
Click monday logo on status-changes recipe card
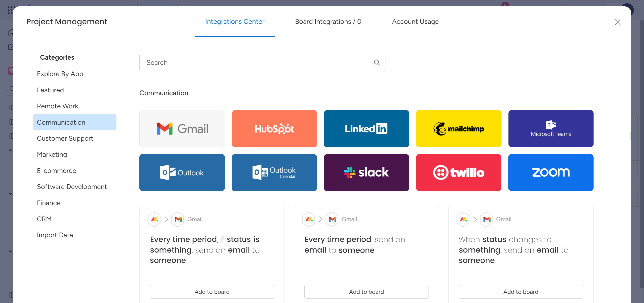click(x=463, y=219)
